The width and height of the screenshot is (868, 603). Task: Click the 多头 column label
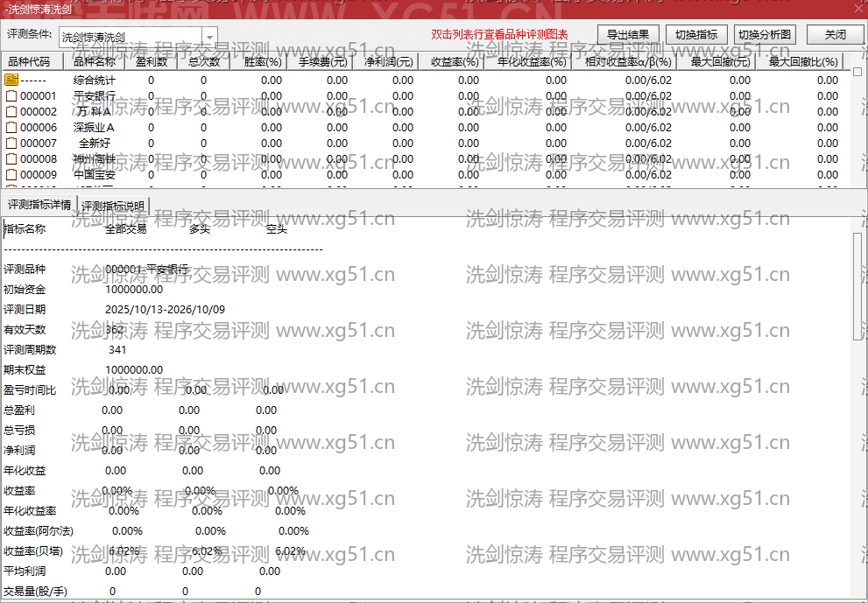(200, 229)
